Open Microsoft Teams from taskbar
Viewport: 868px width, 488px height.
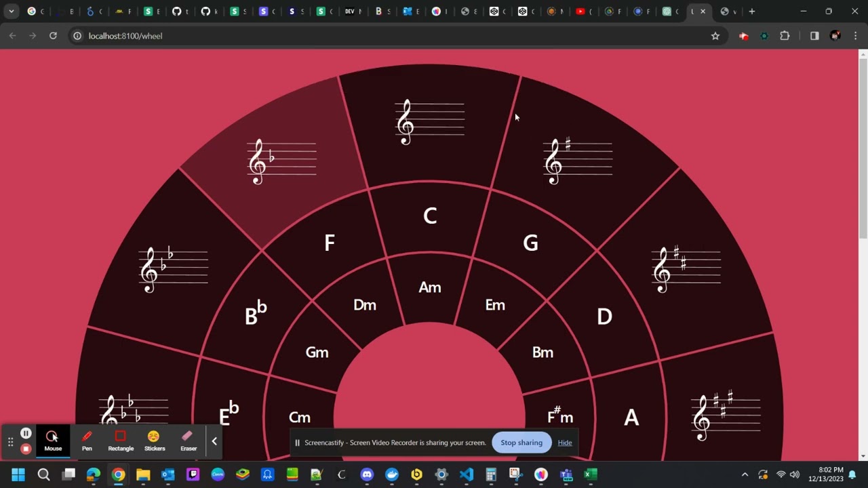point(566,474)
